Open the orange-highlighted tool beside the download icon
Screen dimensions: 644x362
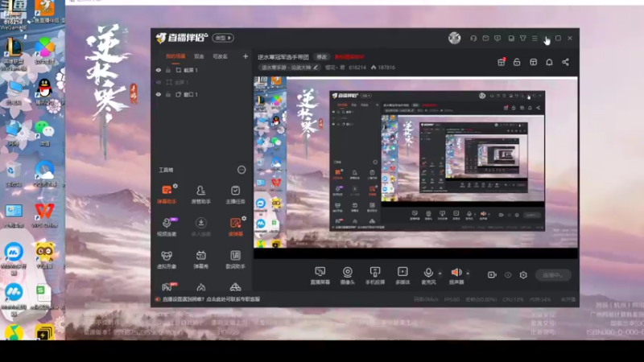pyautogui.click(x=235, y=227)
